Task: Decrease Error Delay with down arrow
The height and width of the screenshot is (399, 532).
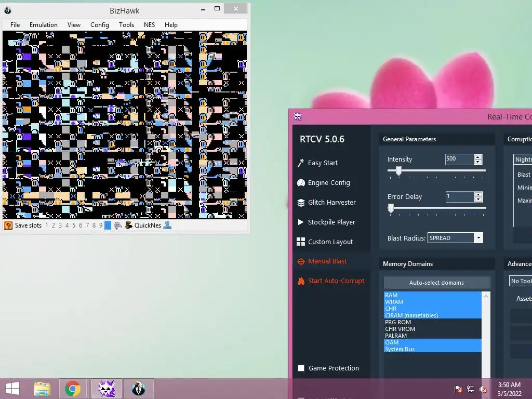Action: click(478, 199)
